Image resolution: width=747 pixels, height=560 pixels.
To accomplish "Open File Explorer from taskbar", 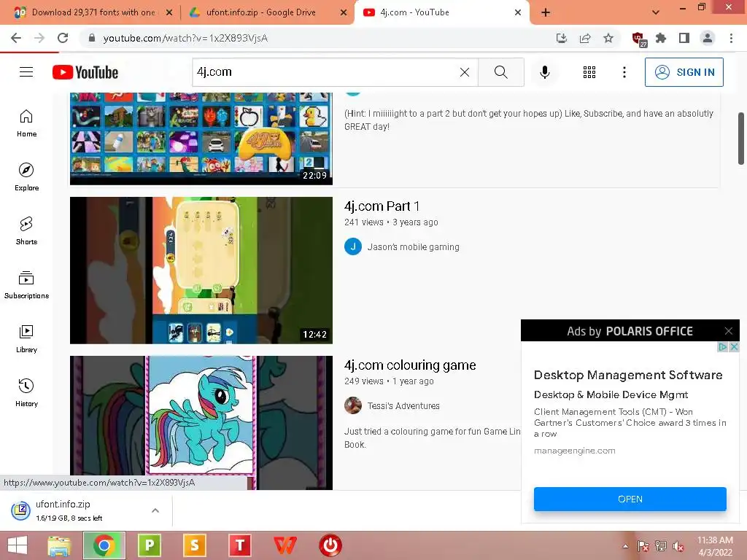I will (x=59, y=545).
